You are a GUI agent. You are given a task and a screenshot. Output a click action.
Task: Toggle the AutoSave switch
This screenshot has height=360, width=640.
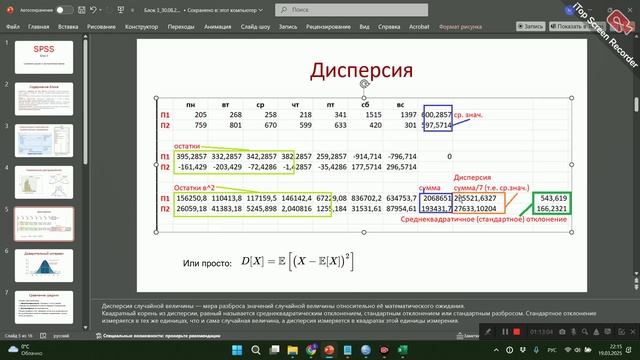(64, 10)
